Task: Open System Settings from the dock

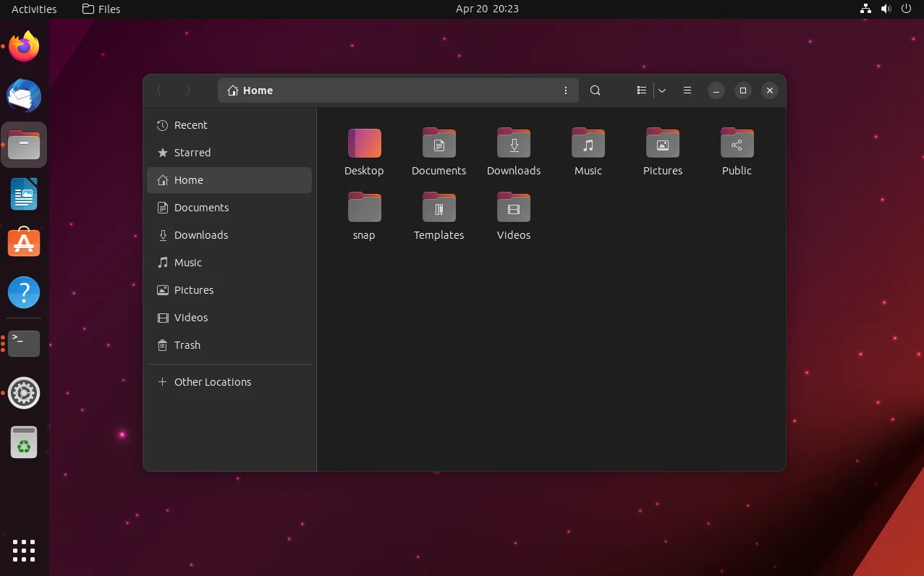Action: click(24, 393)
